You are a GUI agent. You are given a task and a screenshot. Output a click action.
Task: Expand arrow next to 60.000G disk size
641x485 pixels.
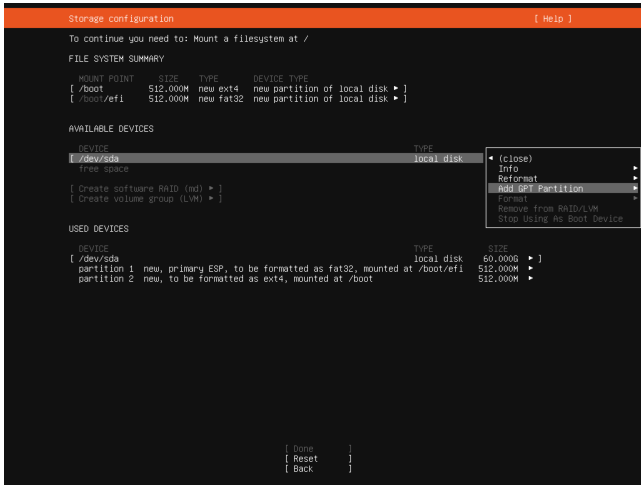(x=531, y=258)
